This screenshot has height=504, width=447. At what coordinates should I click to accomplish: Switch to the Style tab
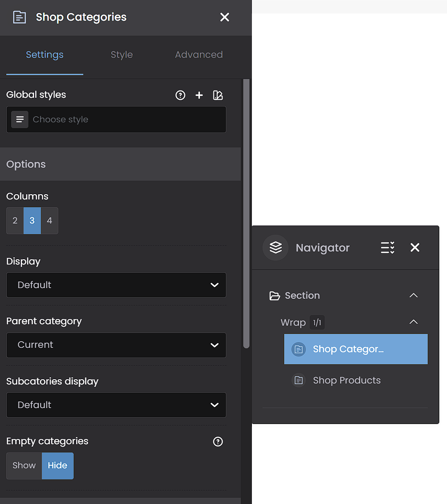pyautogui.click(x=122, y=54)
